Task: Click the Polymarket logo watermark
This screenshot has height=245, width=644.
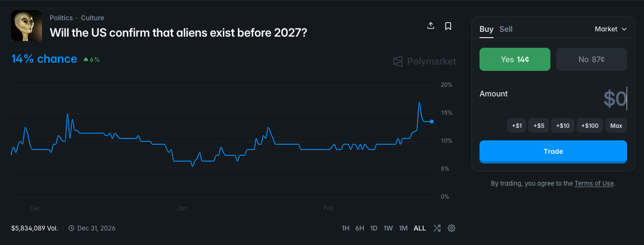Action: (424, 61)
